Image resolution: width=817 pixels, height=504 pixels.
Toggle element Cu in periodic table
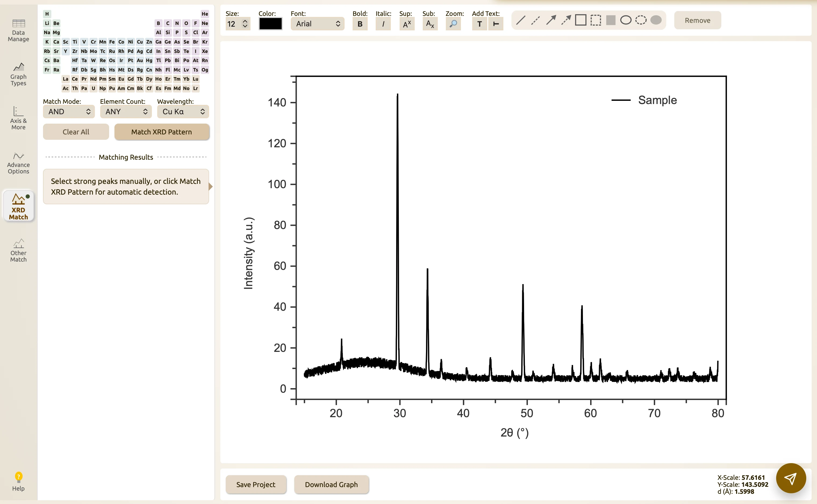pyautogui.click(x=140, y=42)
